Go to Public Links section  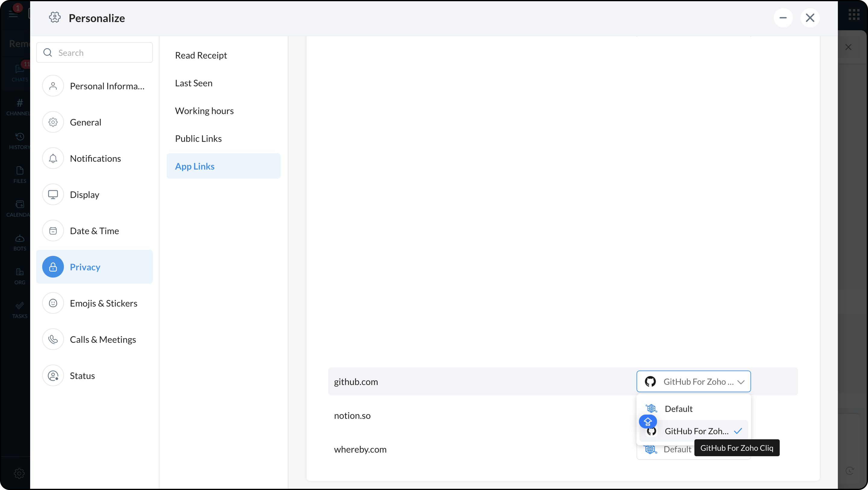(x=198, y=138)
